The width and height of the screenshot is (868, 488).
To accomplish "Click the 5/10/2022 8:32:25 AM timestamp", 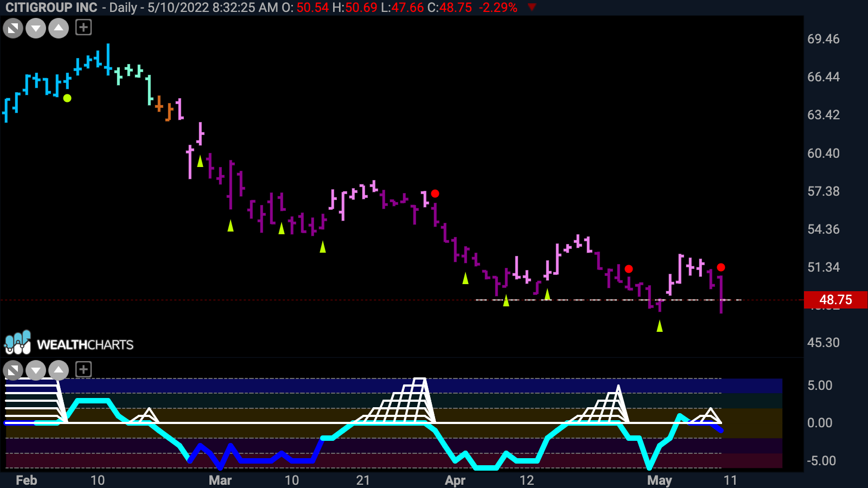I will [x=213, y=8].
